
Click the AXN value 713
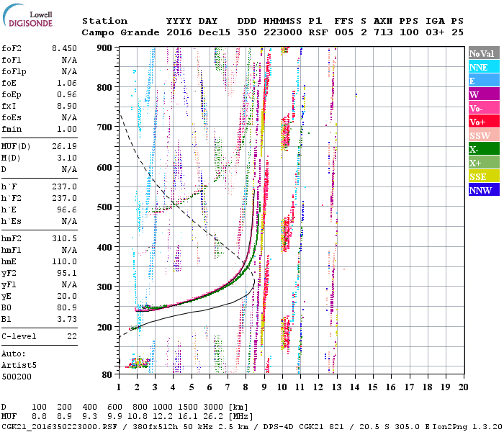coord(383,32)
